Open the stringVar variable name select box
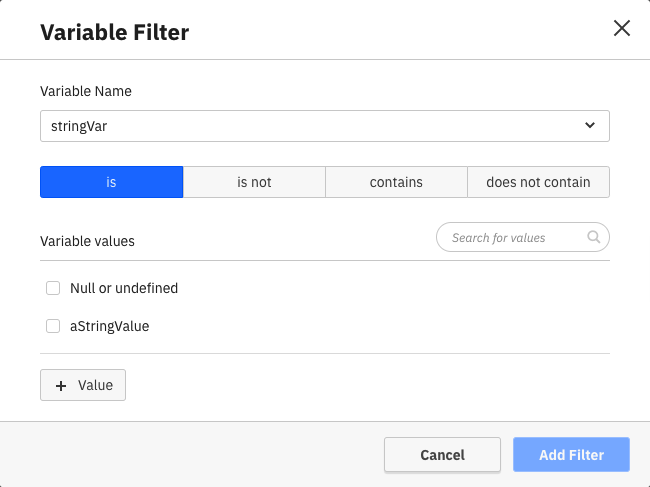 (x=324, y=126)
